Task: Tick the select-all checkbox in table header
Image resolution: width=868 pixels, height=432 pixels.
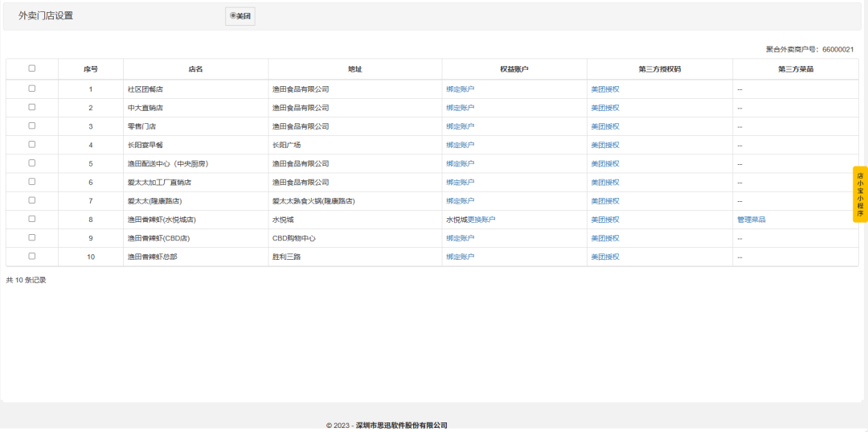Action: tap(31, 68)
